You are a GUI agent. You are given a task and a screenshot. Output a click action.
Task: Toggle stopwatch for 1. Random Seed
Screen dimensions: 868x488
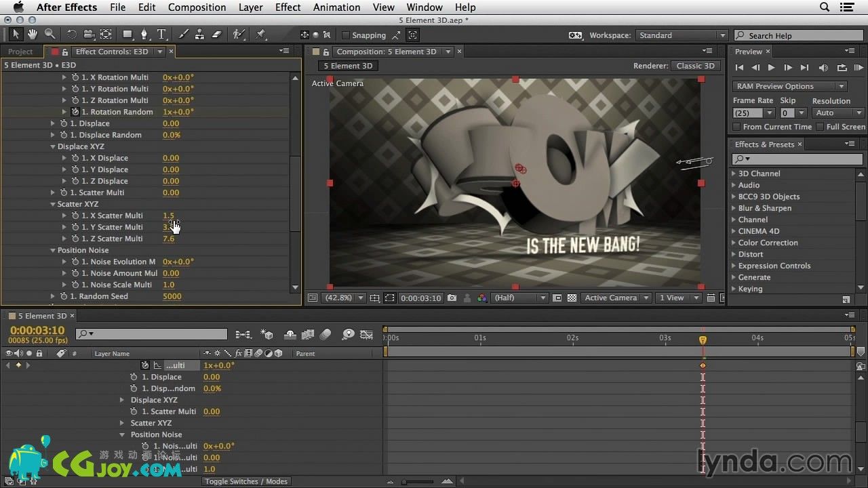pyautogui.click(x=64, y=296)
